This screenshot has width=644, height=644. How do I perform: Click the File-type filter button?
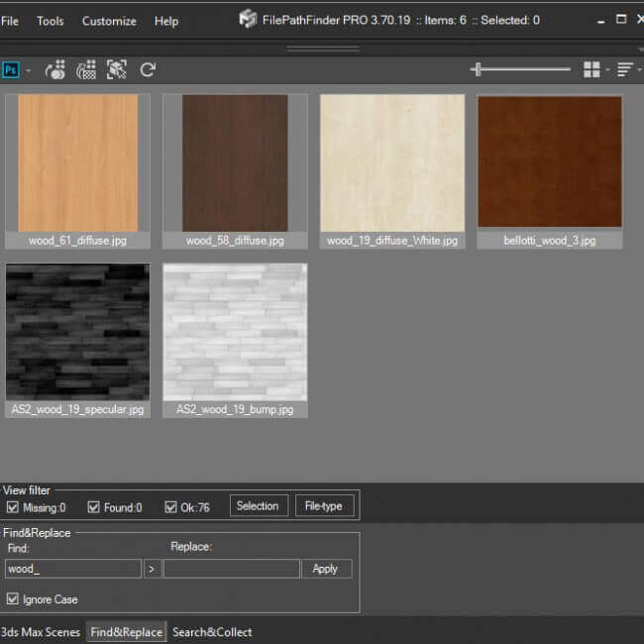point(323,506)
